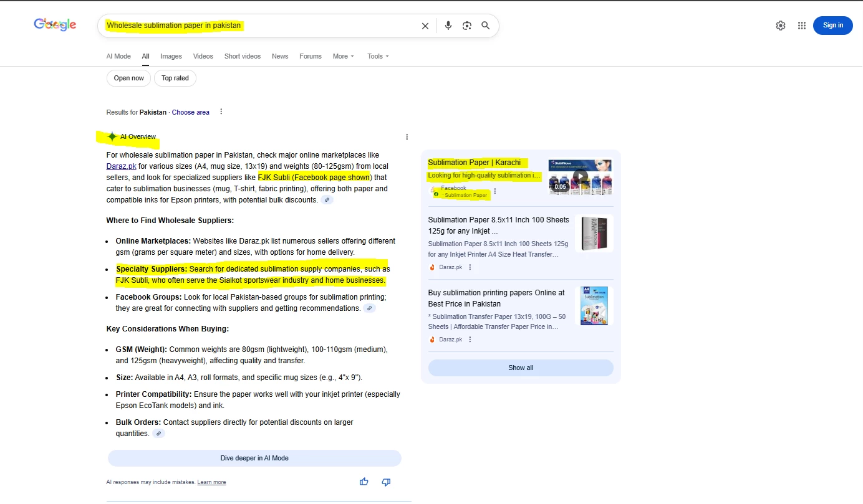Screen dimensions: 863x504
Task: Enable the Open now filter
Action: tap(128, 78)
